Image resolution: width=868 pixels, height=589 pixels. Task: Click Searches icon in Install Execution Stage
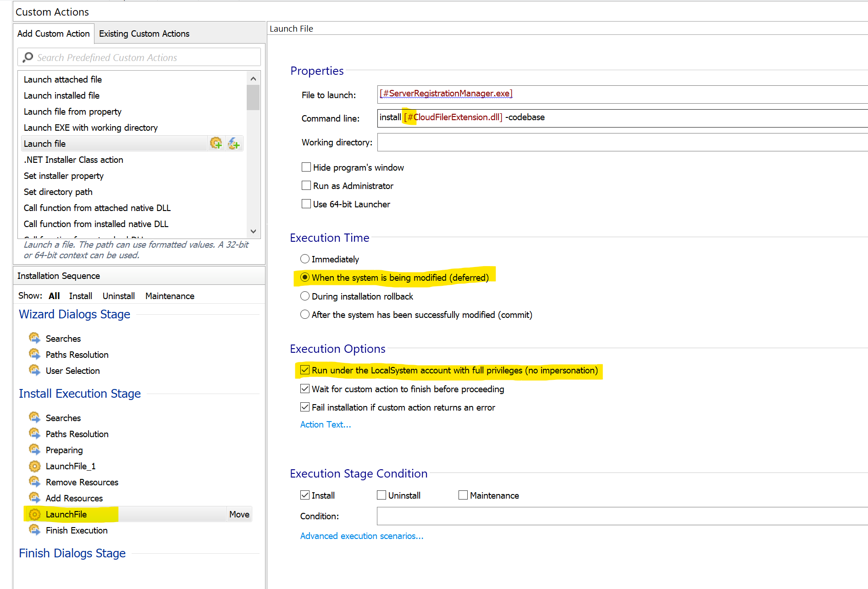point(34,417)
